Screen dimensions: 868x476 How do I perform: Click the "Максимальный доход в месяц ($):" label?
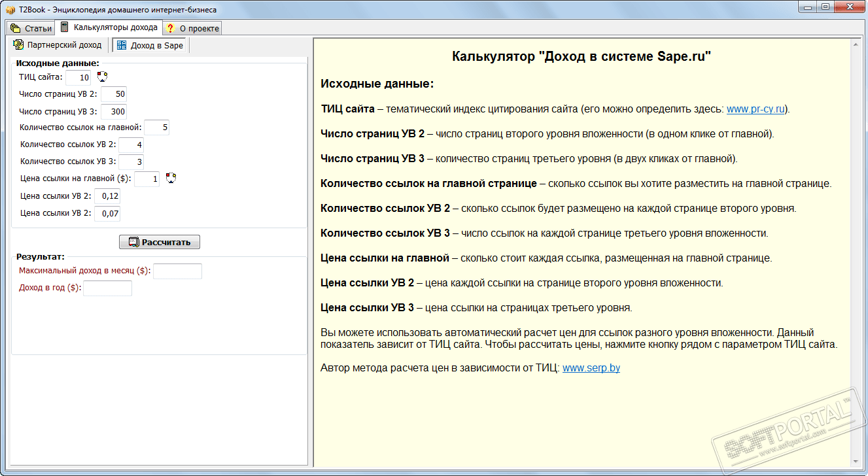click(85, 271)
